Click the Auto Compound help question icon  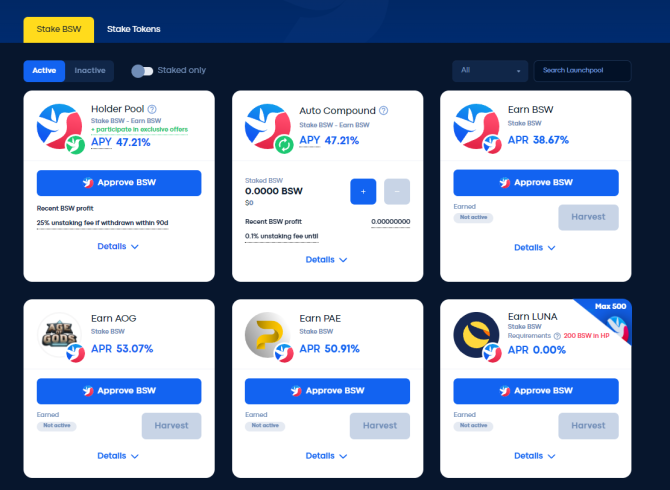tap(383, 111)
